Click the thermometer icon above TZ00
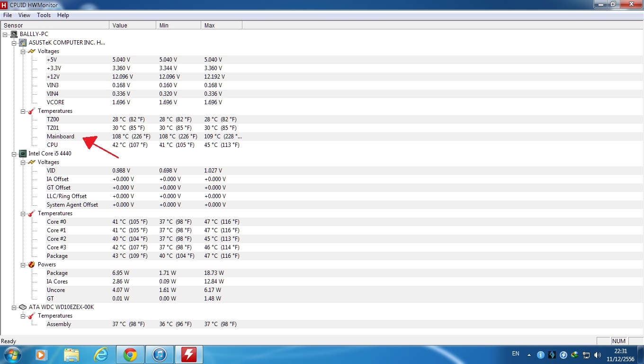The width and height of the screenshot is (644, 364). 31,111
